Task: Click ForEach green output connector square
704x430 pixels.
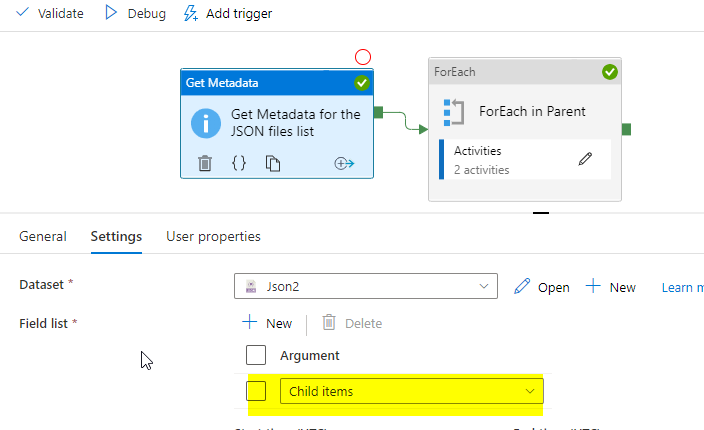Action: (626, 130)
